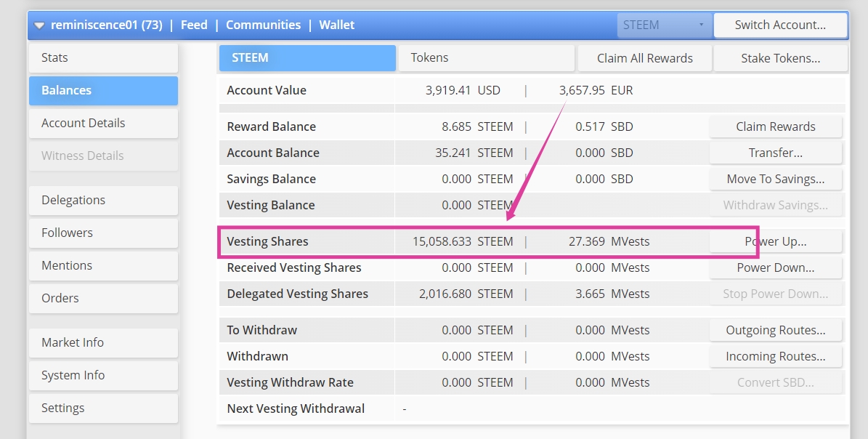Click the 8.685 STEEM reward balance
Viewport: 868px width, 439px height.
pos(477,126)
